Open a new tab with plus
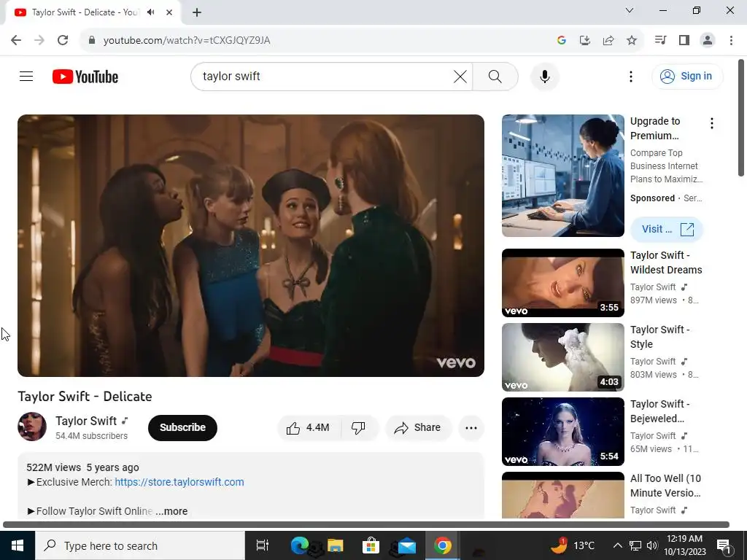The image size is (747, 560). tap(197, 12)
